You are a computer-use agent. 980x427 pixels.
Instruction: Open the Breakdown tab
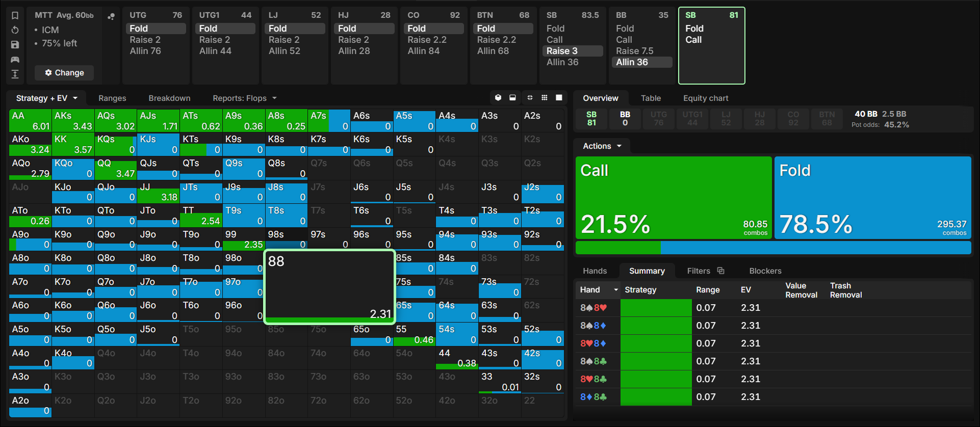[169, 98]
